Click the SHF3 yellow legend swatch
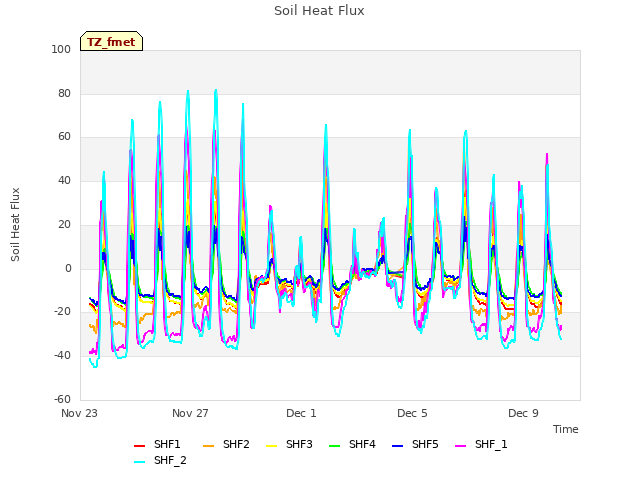 271,446
